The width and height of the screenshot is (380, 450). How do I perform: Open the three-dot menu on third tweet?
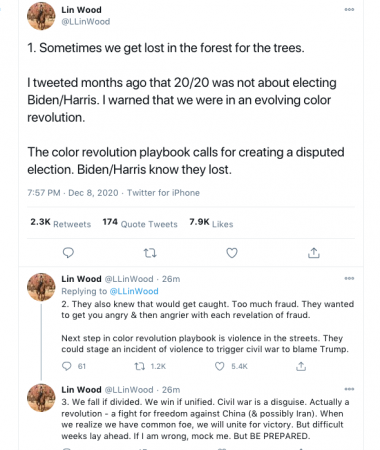point(349,389)
